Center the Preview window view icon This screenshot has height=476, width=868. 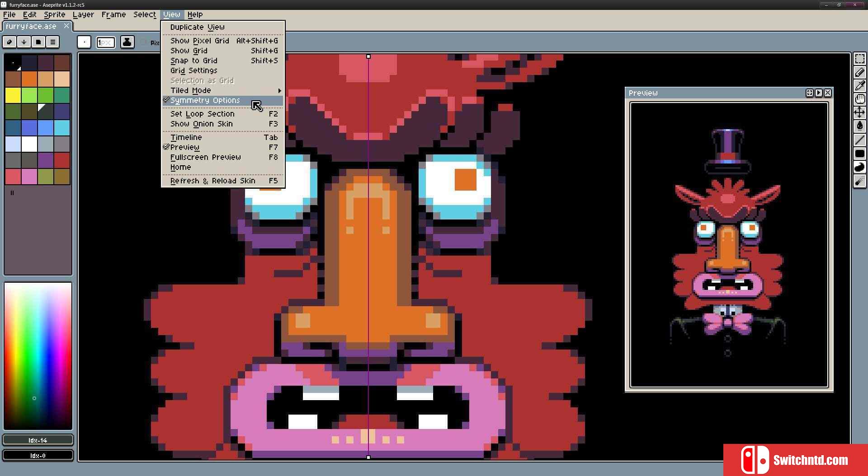809,93
